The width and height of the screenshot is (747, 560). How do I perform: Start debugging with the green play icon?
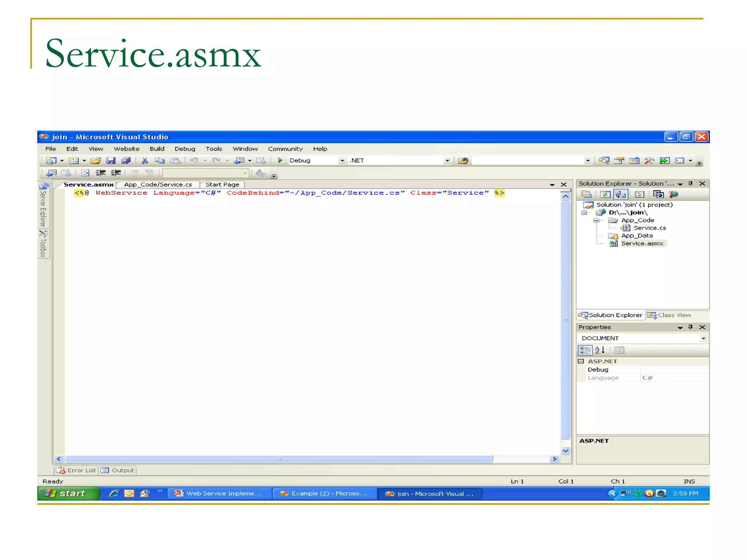[x=280, y=160]
